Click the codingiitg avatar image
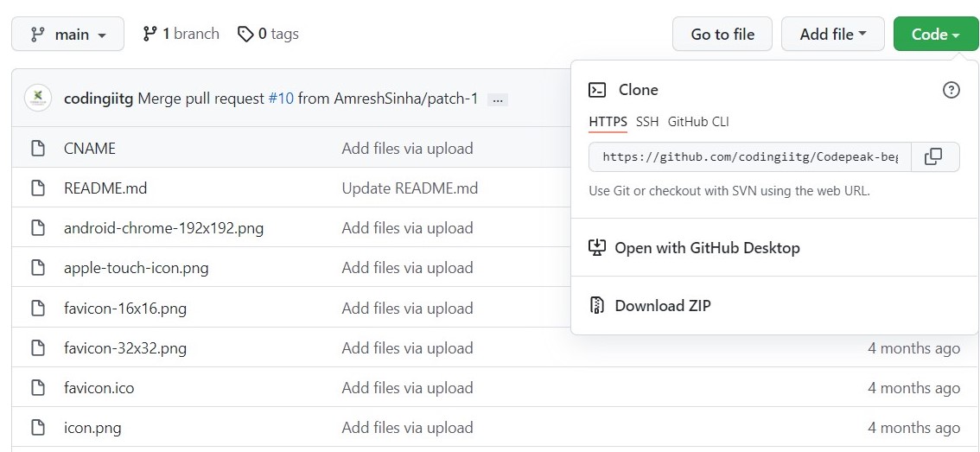The width and height of the screenshot is (980, 452). coord(38,99)
